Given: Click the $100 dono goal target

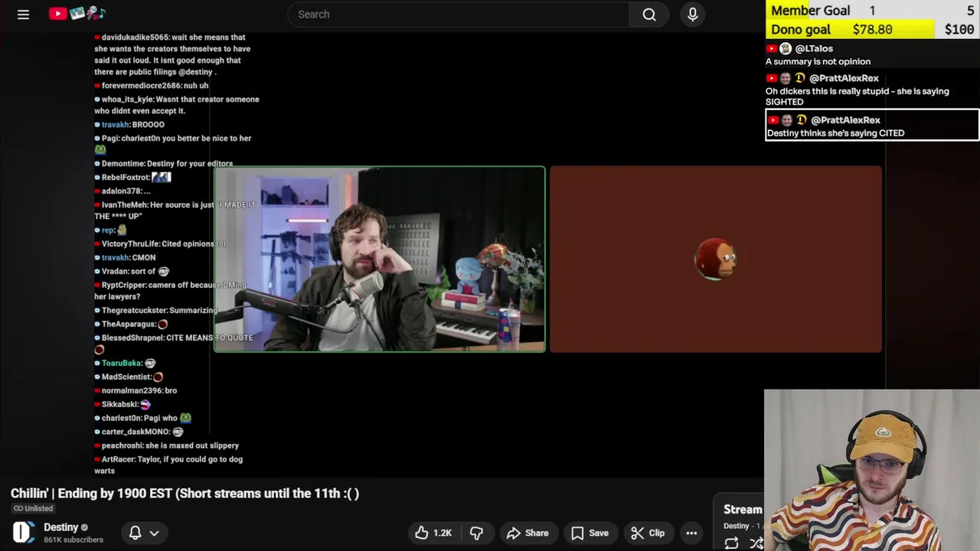Looking at the screenshot, I should point(959,29).
